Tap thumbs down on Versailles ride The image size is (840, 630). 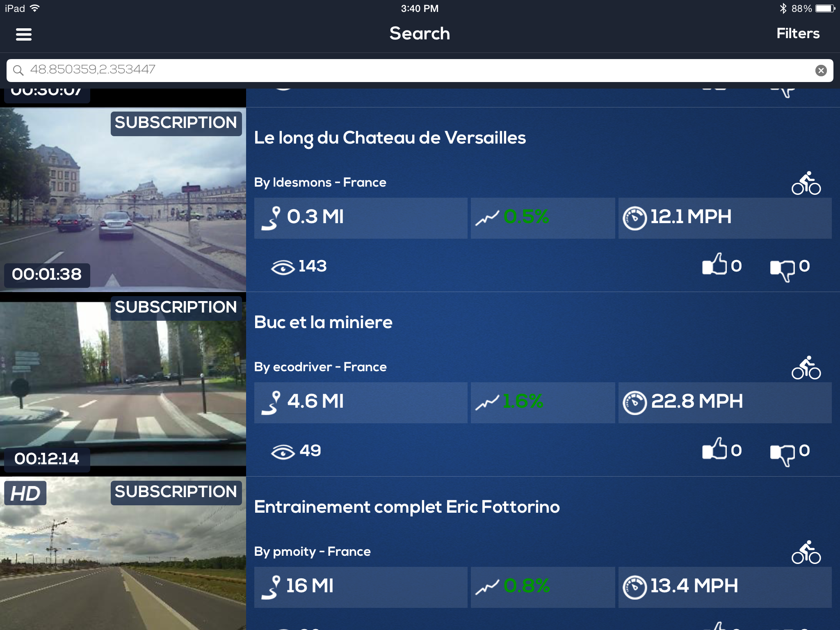[x=782, y=271]
